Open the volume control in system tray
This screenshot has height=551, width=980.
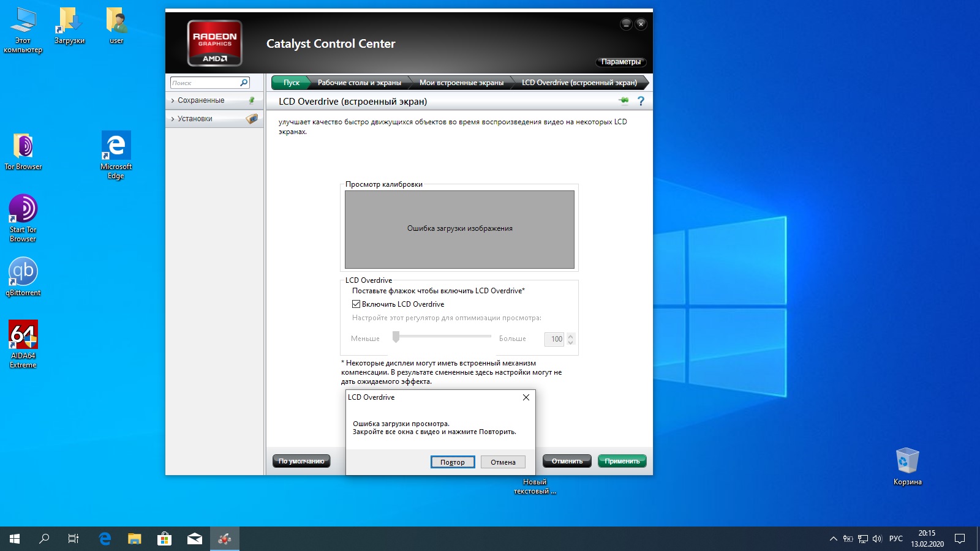[877, 539]
